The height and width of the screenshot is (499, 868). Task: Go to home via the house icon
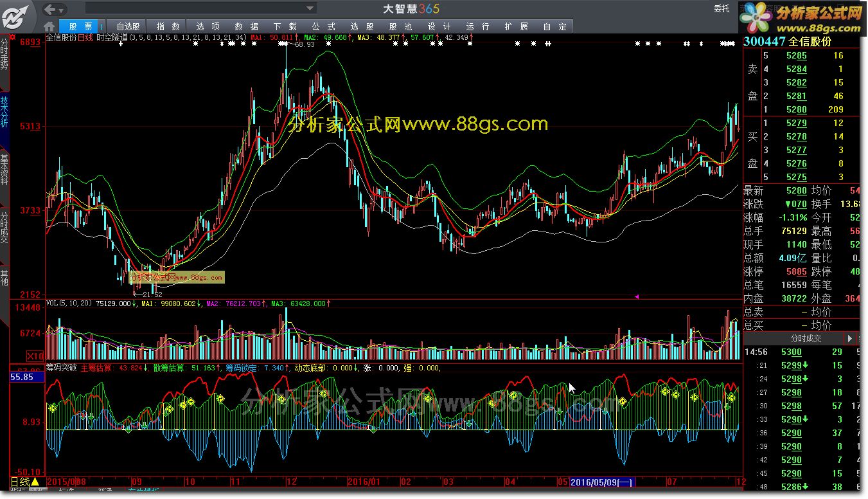(49, 26)
